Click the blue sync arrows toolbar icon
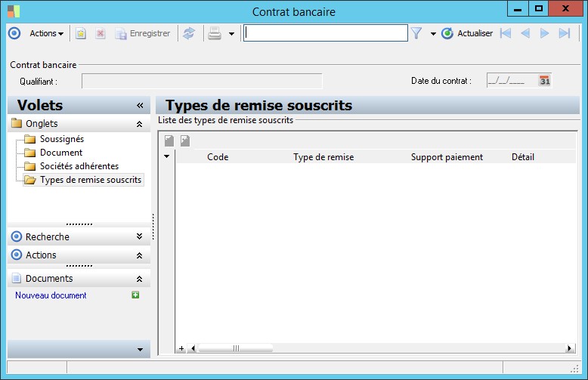588x380 pixels. click(x=189, y=33)
